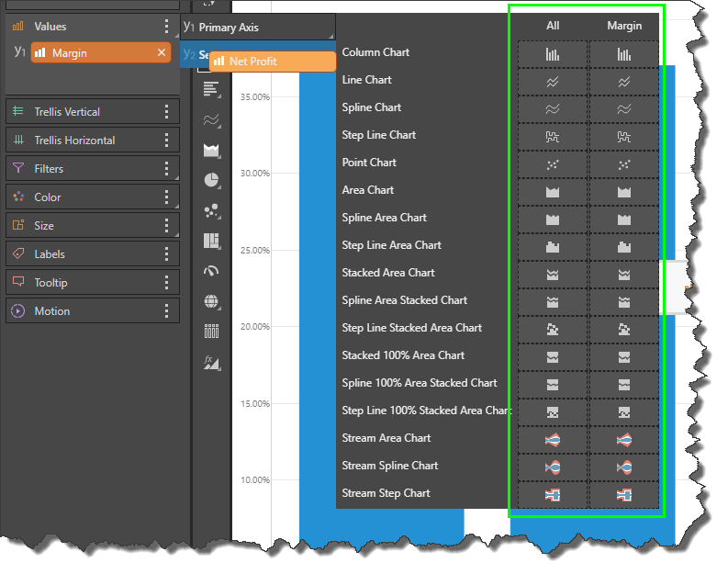This screenshot has height=574, width=728.
Task: Open the Values drop zone options menu
Action: 166,27
